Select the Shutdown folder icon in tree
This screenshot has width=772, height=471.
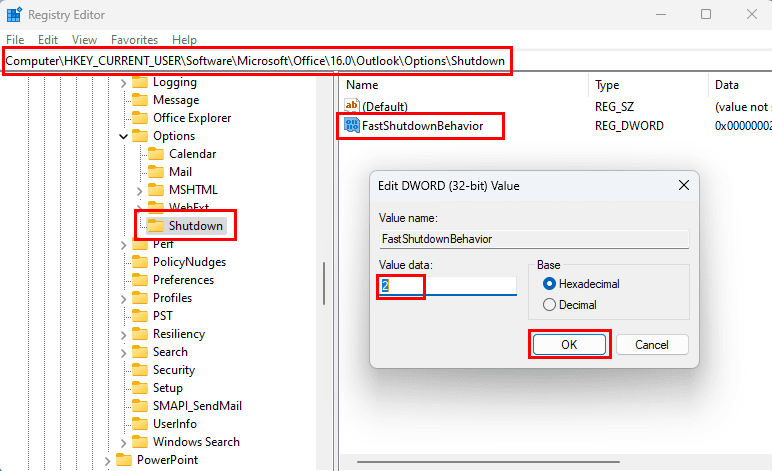[155, 226]
